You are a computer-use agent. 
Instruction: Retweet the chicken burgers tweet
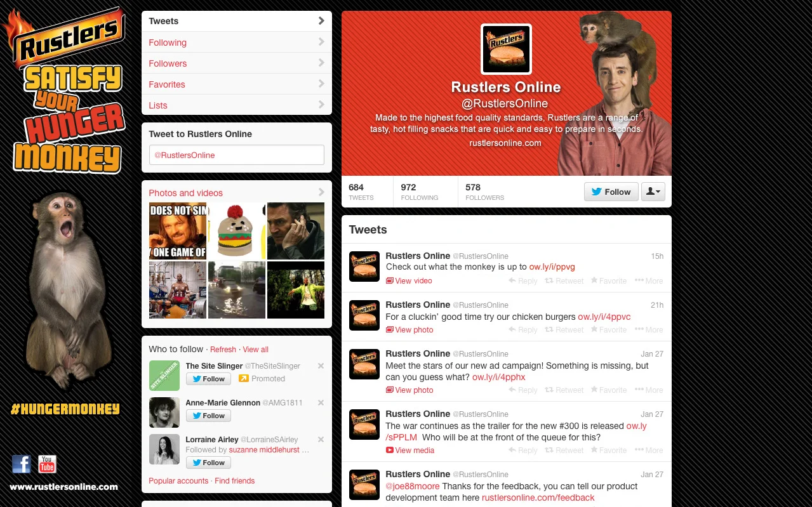tap(564, 330)
